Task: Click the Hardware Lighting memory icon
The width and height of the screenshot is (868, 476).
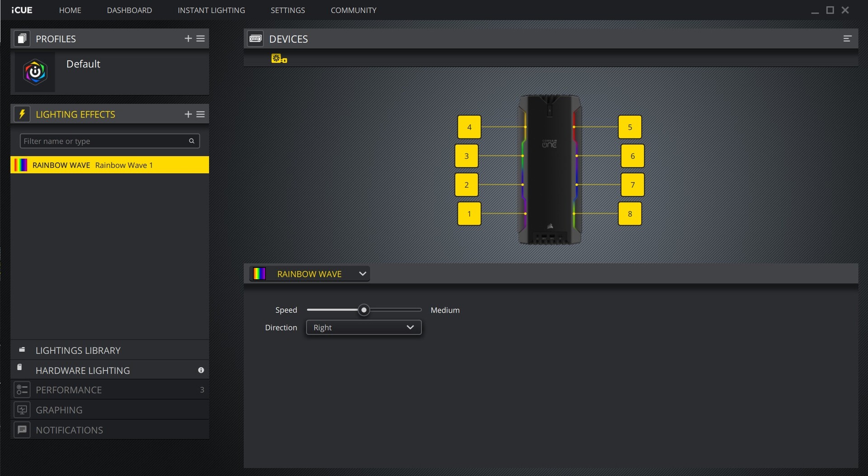Action: (x=19, y=367)
